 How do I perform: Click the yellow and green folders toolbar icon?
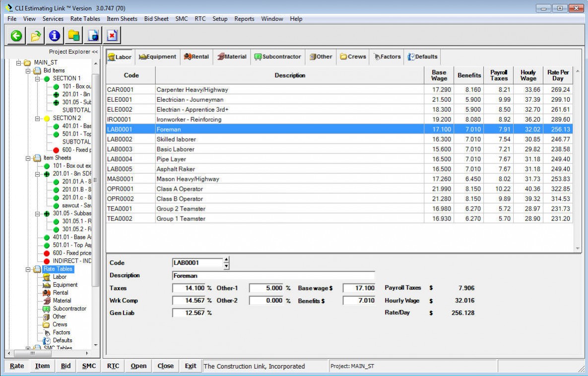74,36
